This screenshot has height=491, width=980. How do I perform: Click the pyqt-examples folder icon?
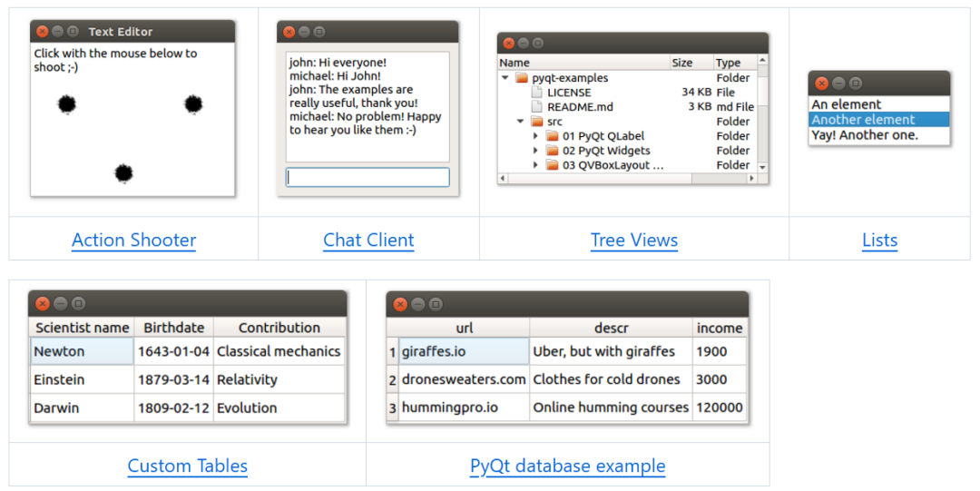[521, 78]
